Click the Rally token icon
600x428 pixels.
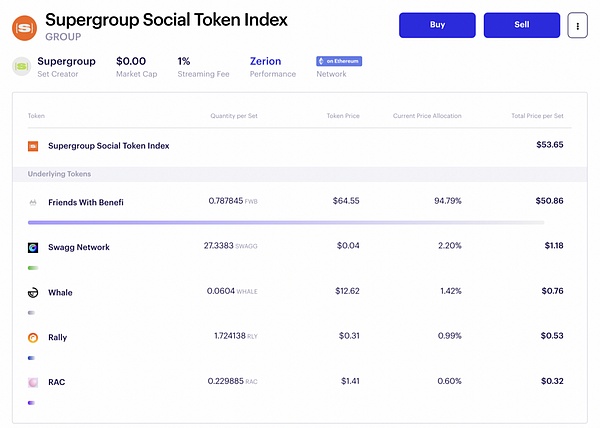pos(33,338)
